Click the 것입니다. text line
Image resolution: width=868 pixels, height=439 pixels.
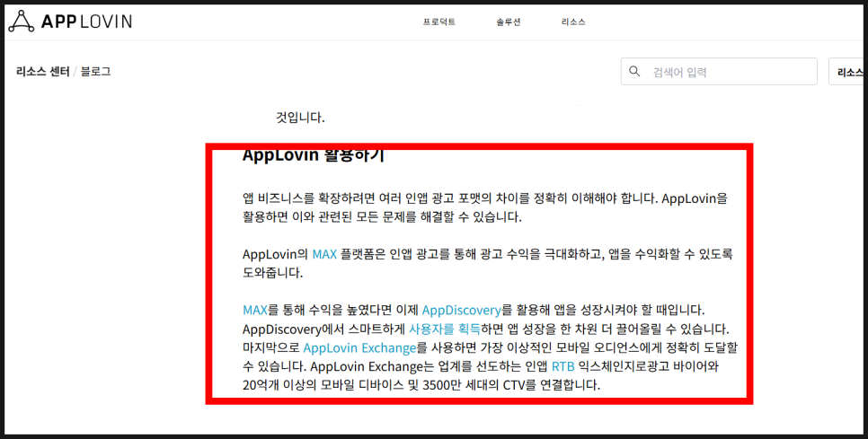click(x=301, y=118)
